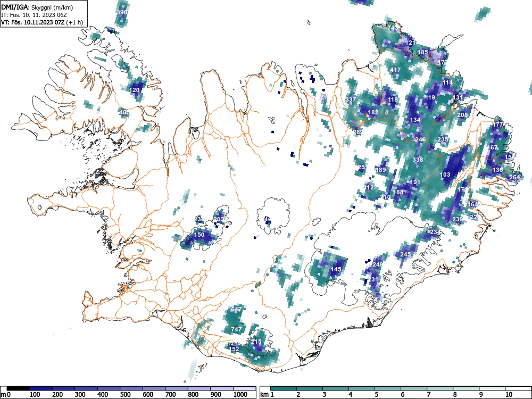
Task: Select the teal swatch between km 4 and 5
Action: click(x=362, y=388)
